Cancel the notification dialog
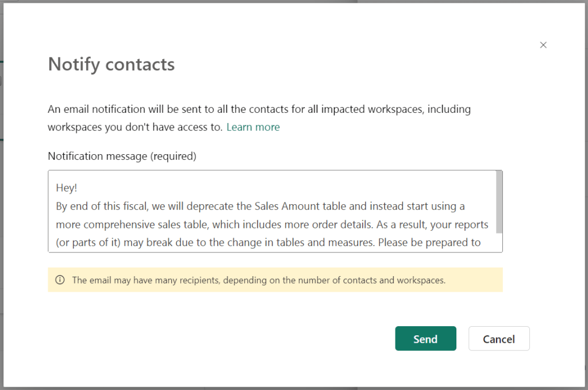Screen dimensions: 588x390 point(499,339)
